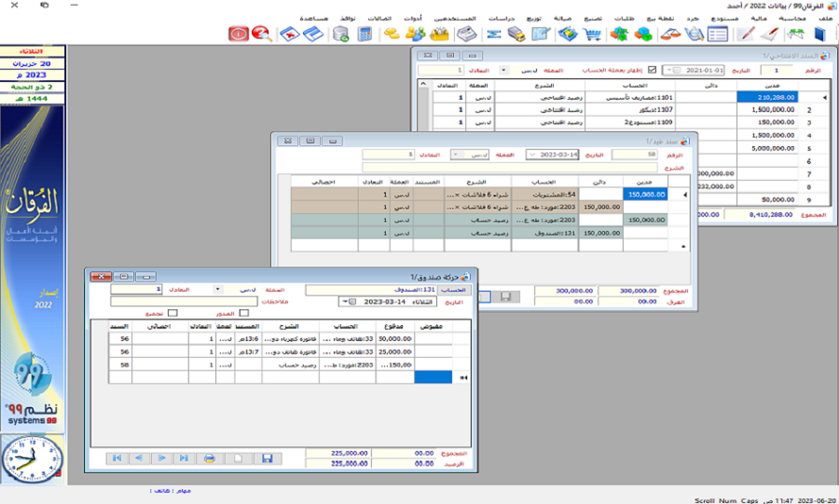839x504 pixels.
Task: Open the date picker in cash movement window
Action: pyautogui.click(x=348, y=301)
